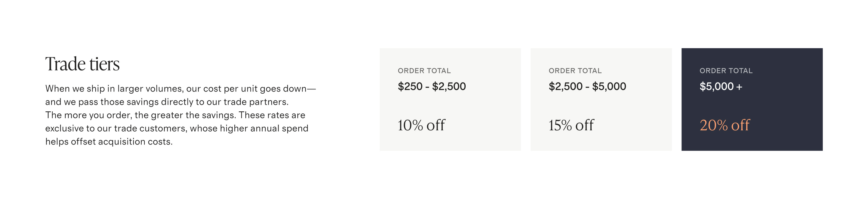Click the words "higher annual spend"
868x199 pixels.
click(264, 128)
